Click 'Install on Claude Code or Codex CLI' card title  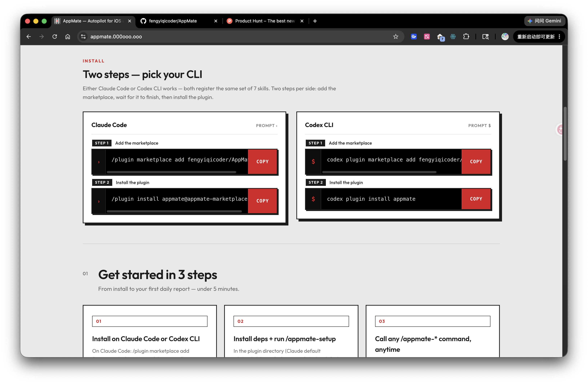(146, 339)
